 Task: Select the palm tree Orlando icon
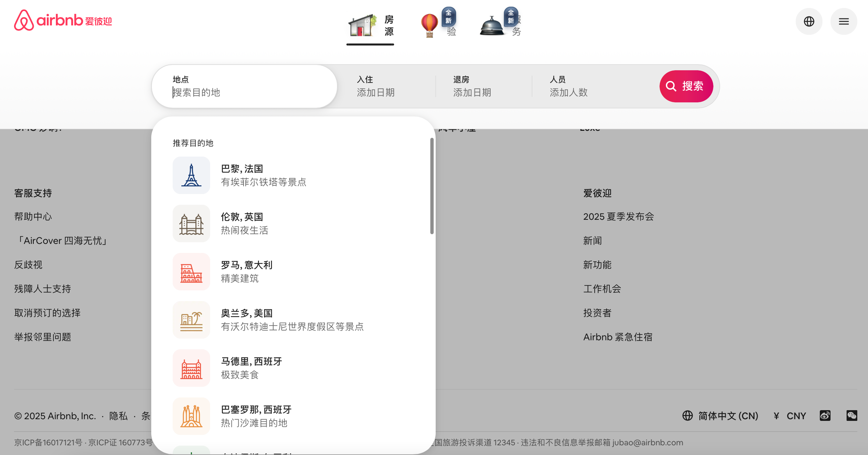coord(191,320)
